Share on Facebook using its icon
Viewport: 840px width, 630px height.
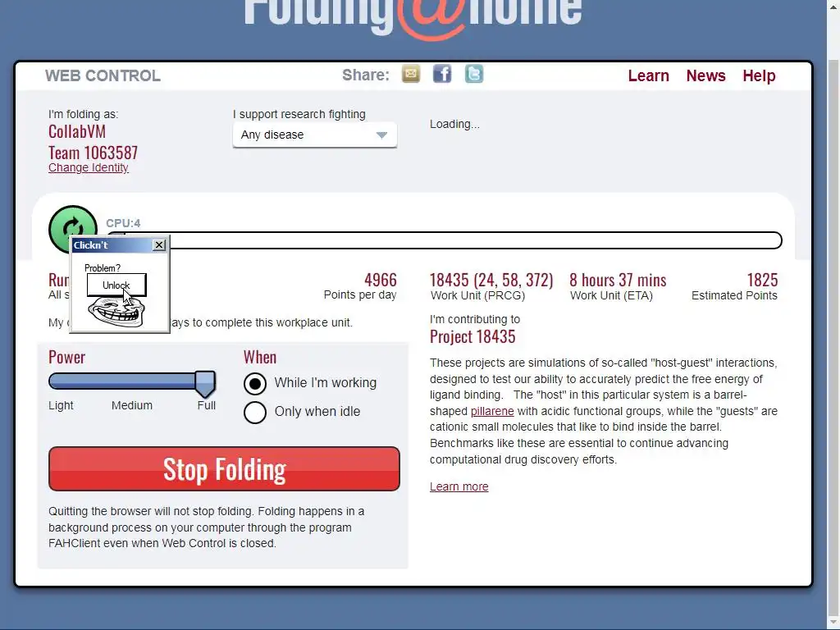442,74
